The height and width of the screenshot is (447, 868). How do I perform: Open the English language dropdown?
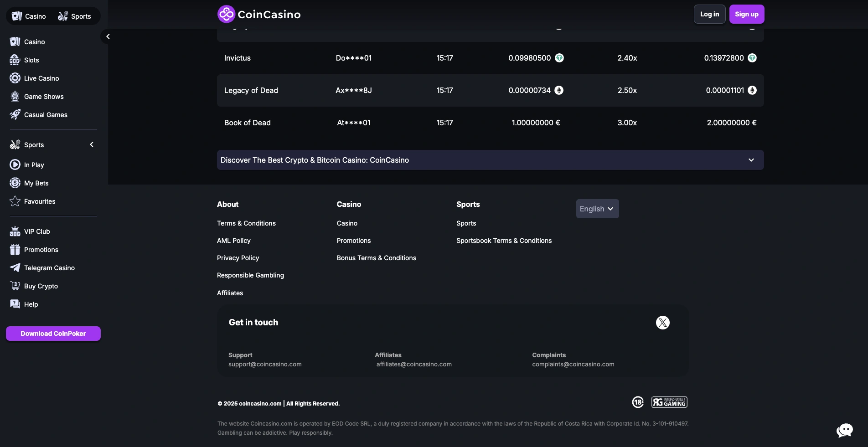[597, 208]
